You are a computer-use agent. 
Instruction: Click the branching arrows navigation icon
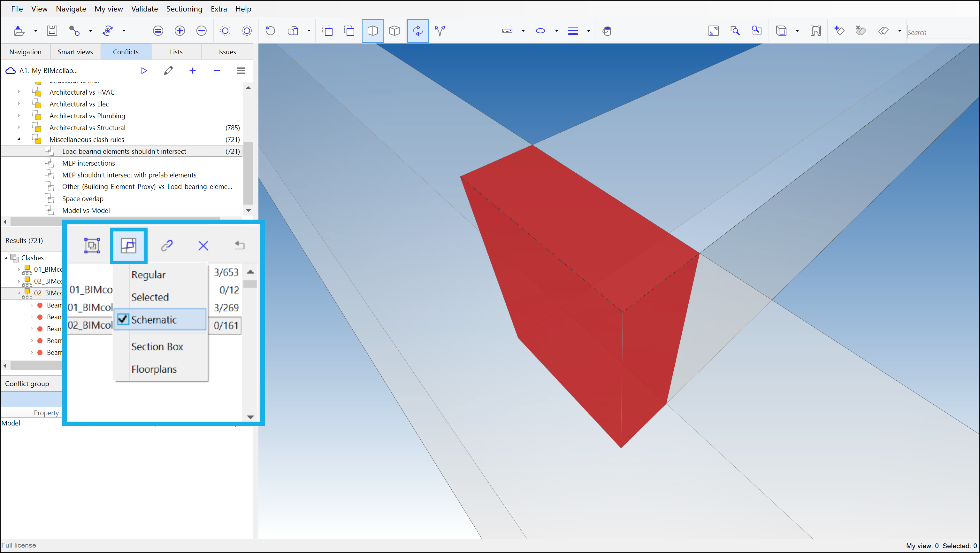point(440,31)
